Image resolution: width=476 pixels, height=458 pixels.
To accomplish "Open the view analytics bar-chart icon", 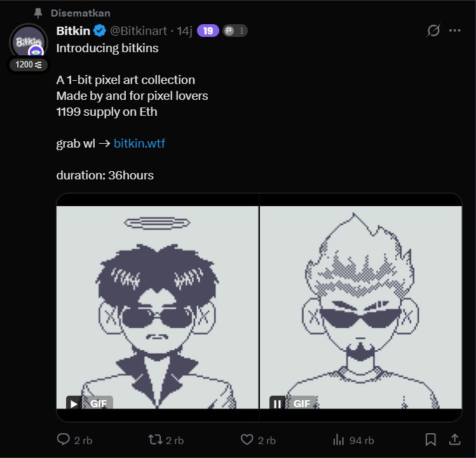I will 339,440.
